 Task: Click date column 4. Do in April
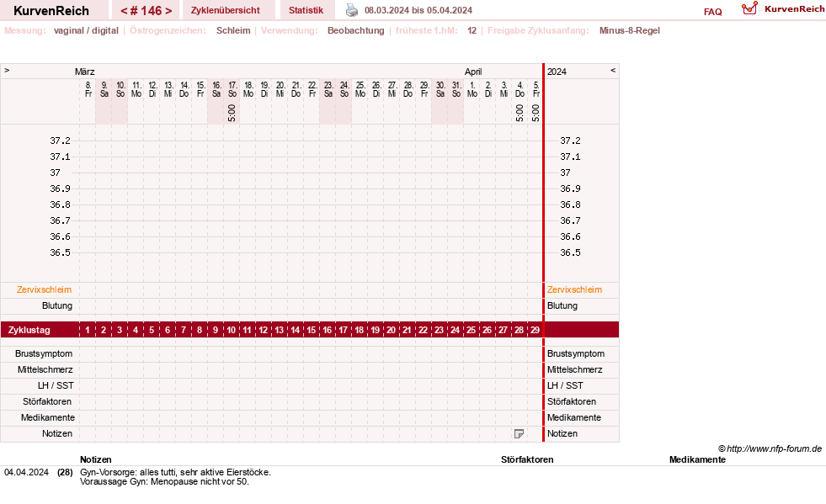tap(520, 89)
